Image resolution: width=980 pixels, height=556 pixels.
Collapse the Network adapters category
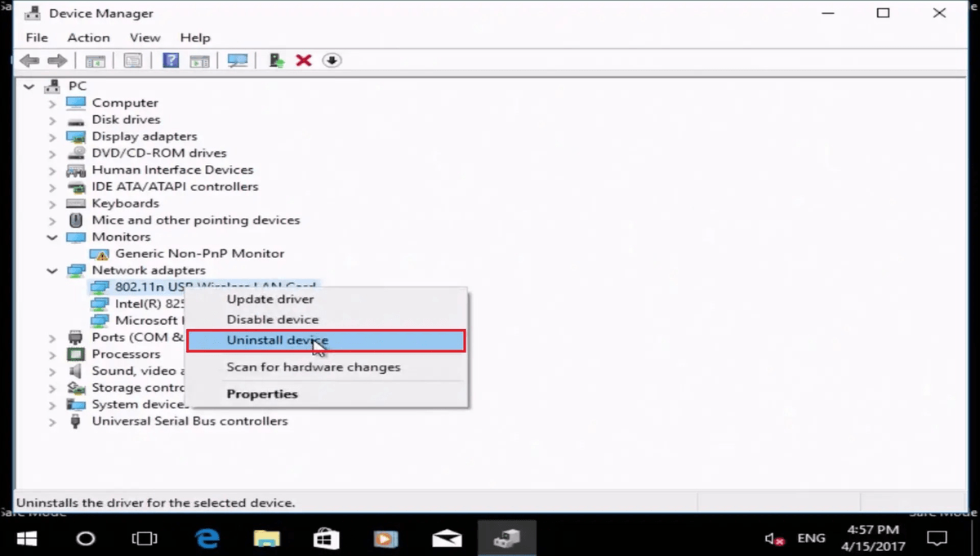click(x=52, y=270)
